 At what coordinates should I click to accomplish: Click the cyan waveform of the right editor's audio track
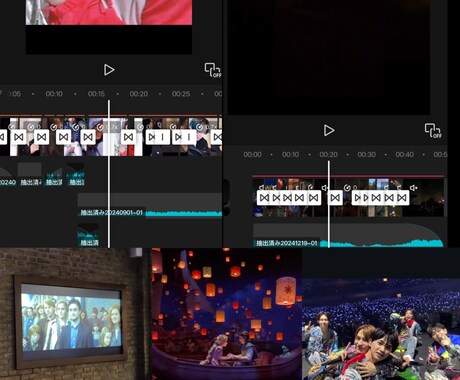coord(382,243)
